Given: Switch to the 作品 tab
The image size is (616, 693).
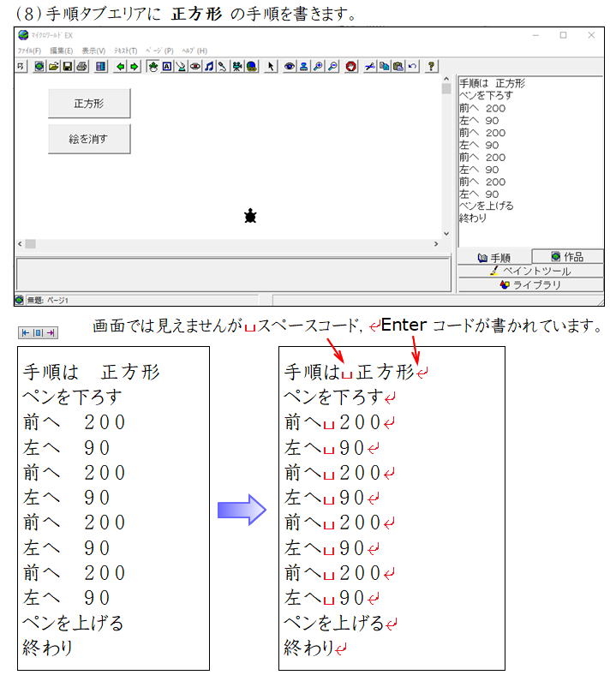Looking at the screenshot, I should point(567,256).
